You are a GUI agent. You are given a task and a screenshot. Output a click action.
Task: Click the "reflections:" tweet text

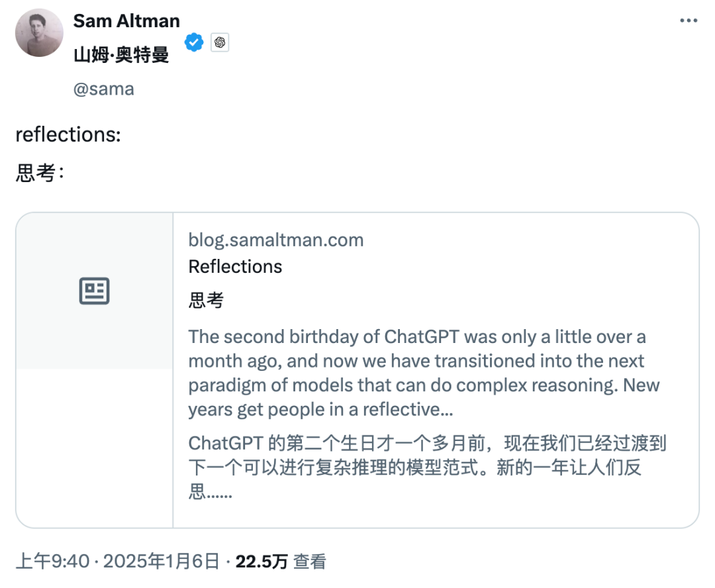coord(68,134)
